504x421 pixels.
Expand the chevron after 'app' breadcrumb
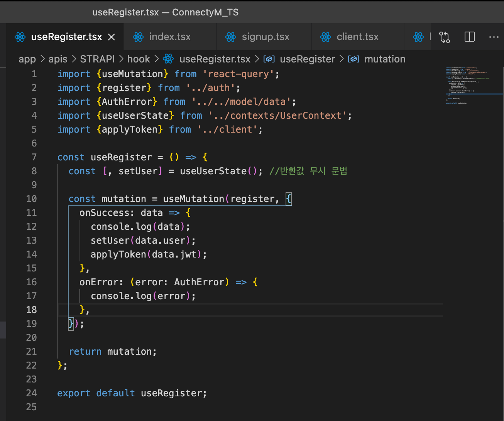42,59
